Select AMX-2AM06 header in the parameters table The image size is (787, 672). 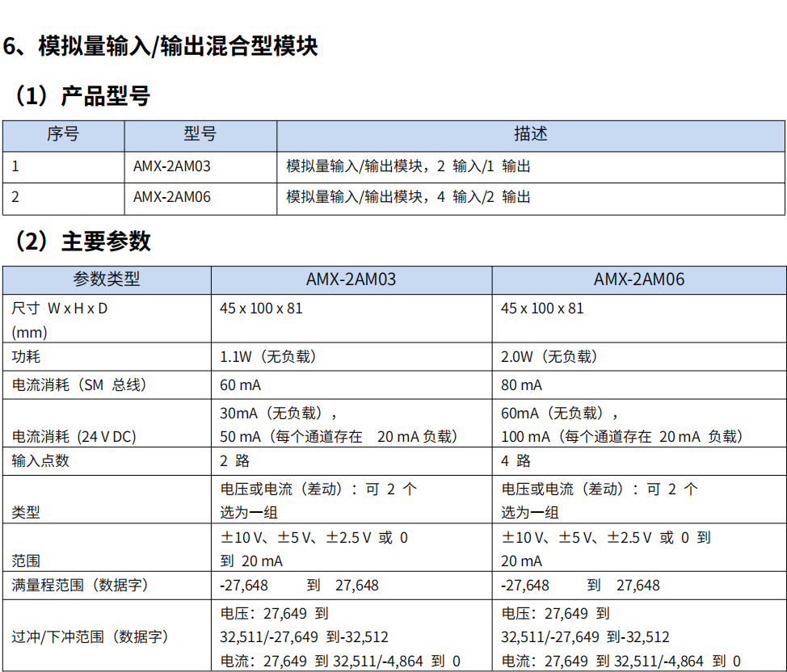(x=638, y=279)
